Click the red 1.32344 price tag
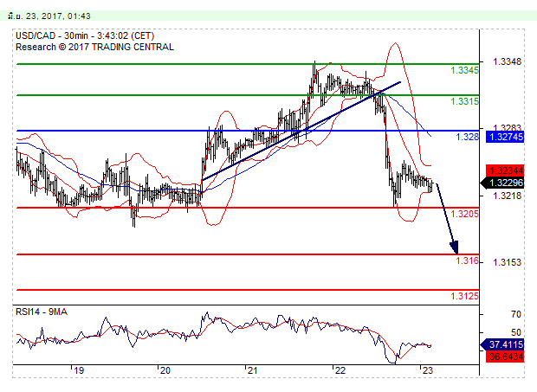The image size is (537, 392). [505, 170]
